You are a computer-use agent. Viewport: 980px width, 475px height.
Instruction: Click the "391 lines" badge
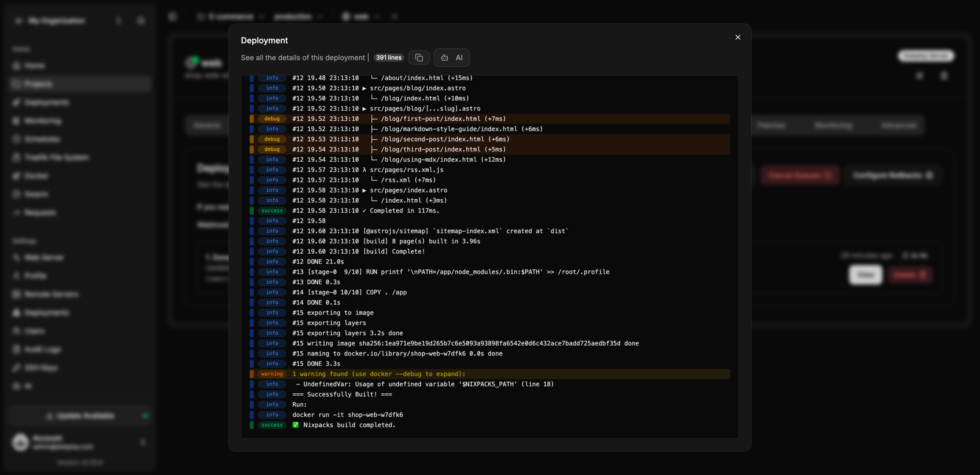pos(389,58)
